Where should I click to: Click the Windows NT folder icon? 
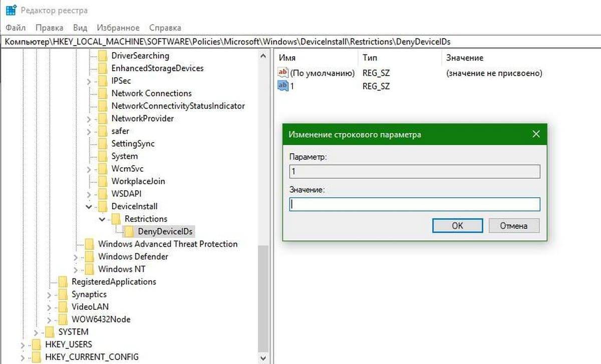click(x=90, y=269)
